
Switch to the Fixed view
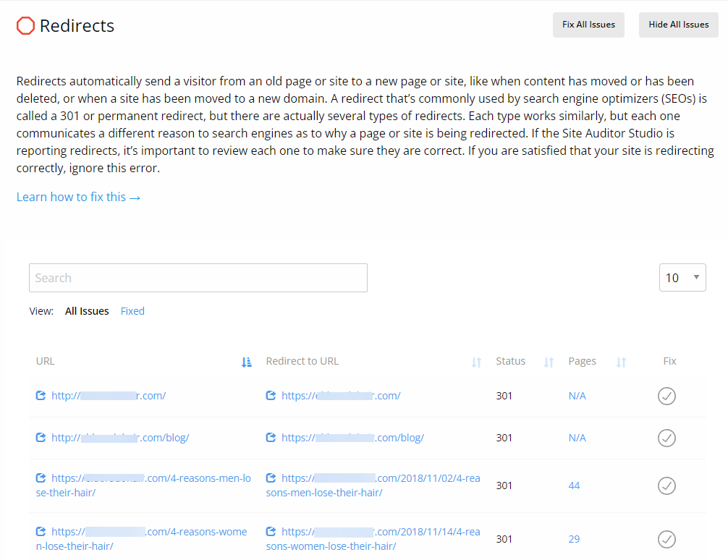click(x=132, y=311)
